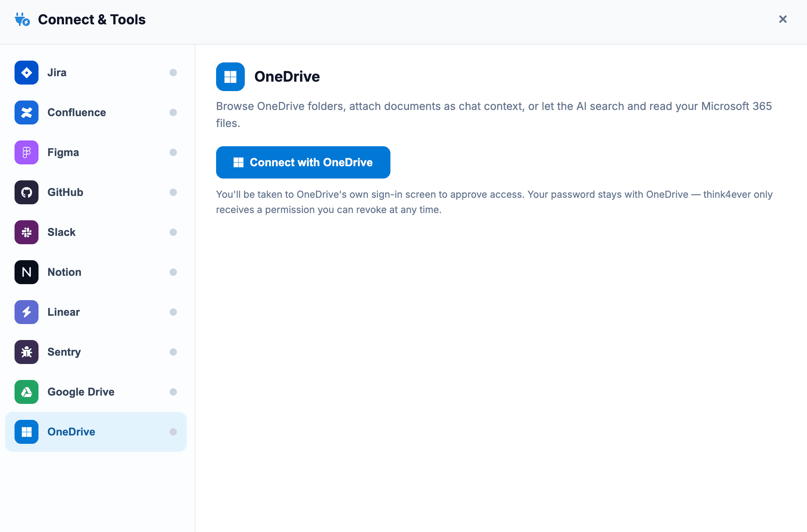The width and height of the screenshot is (807, 532).
Task: Click the Slack logo icon
Action: coord(27,232)
